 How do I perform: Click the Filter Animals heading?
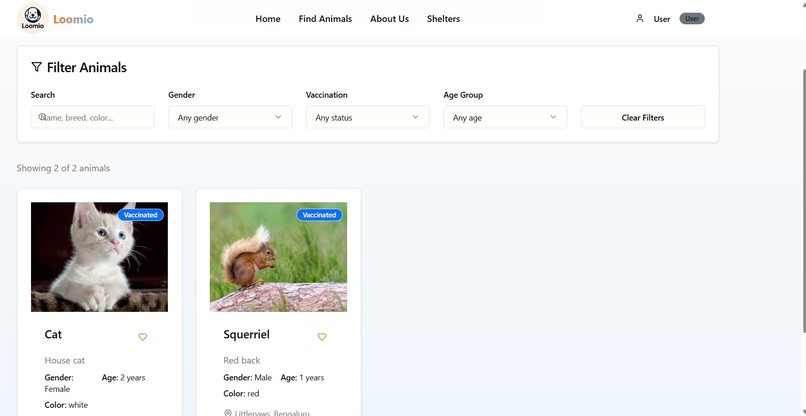[x=86, y=67]
